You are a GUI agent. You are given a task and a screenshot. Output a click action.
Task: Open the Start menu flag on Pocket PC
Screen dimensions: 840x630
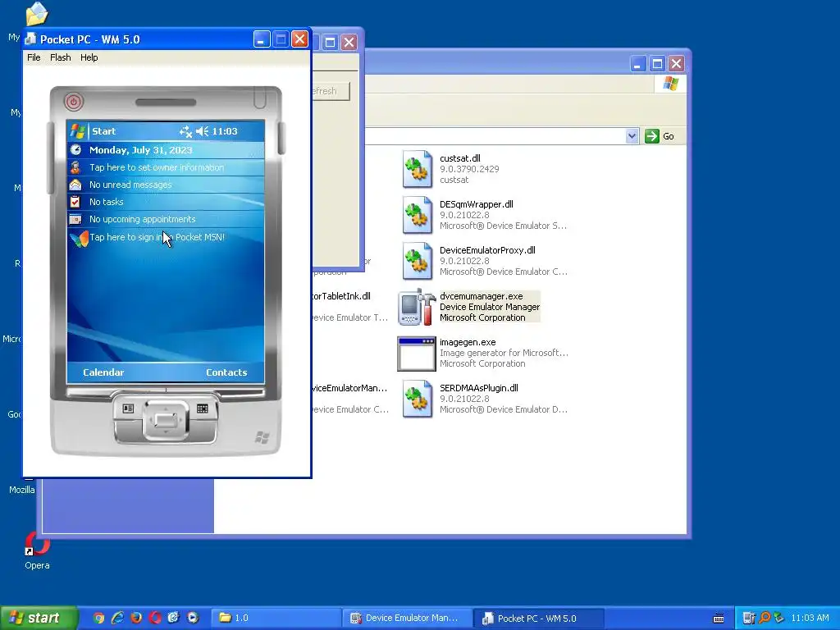click(78, 131)
